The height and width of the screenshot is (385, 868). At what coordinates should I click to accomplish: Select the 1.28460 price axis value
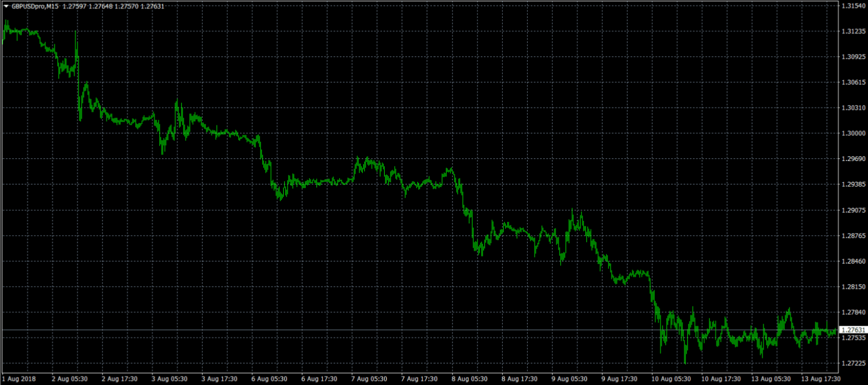click(854, 261)
